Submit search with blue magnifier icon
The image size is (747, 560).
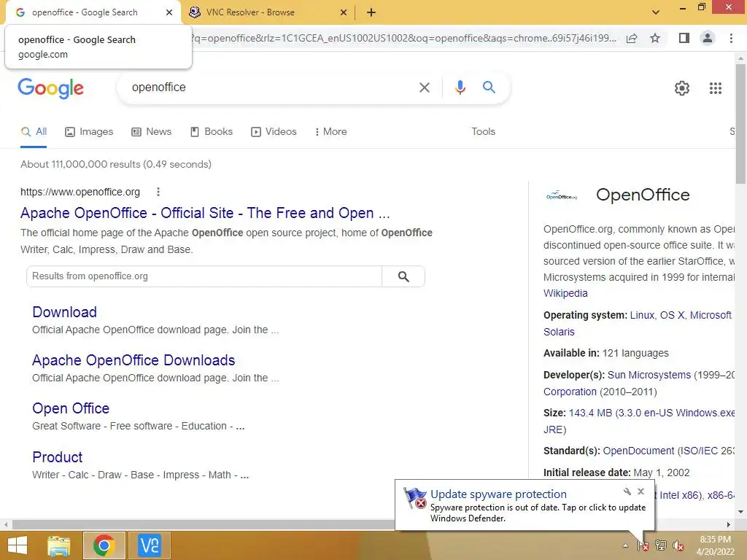pyautogui.click(x=489, y=87)
